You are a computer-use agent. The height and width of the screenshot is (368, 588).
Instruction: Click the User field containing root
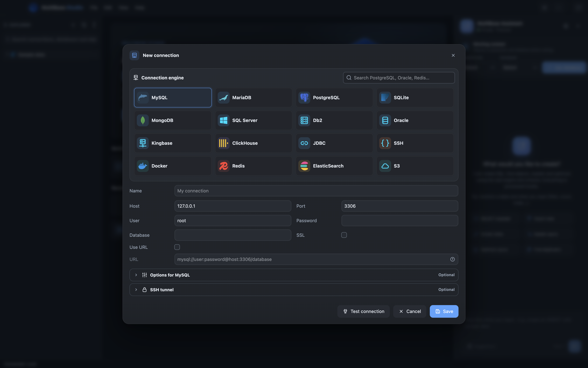click(233, 220)
